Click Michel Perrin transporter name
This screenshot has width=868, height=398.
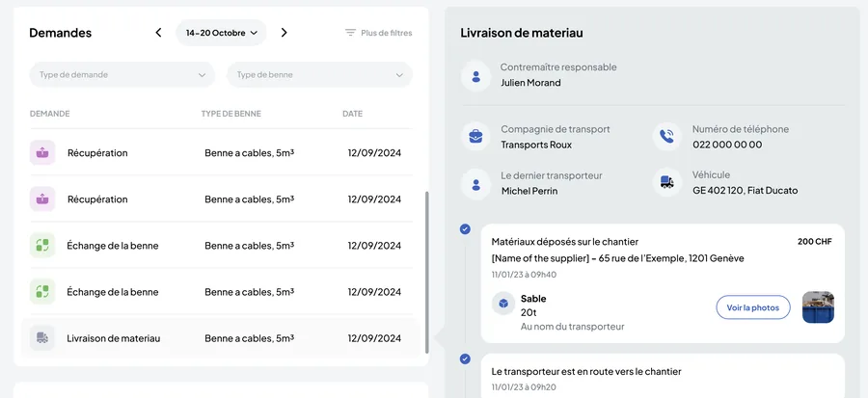tap(529, 191)
